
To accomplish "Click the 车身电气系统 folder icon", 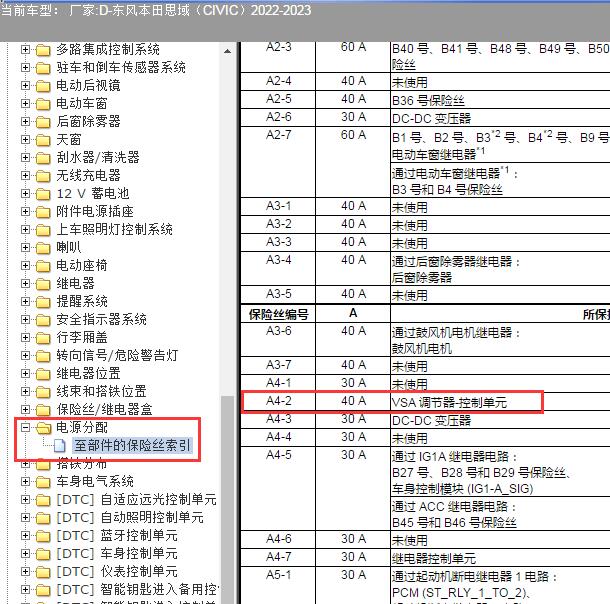I will 43,482.
